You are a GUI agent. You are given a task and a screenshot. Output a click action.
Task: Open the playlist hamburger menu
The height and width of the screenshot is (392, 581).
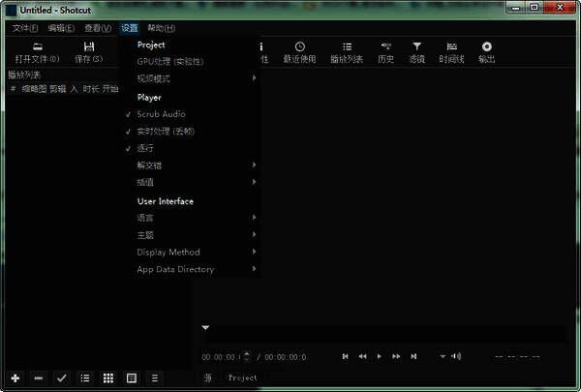click(155, 377)
